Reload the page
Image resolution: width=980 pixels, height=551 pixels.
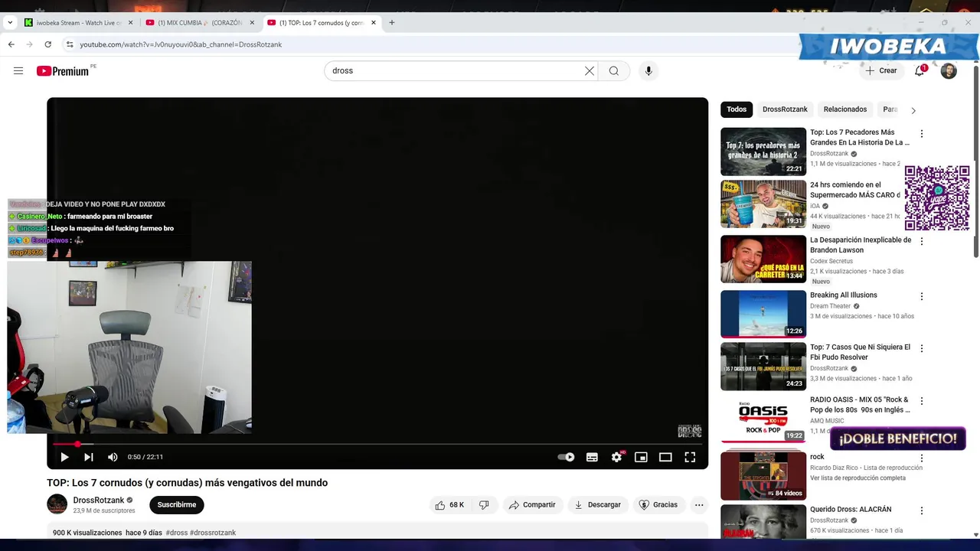[47, 44]
